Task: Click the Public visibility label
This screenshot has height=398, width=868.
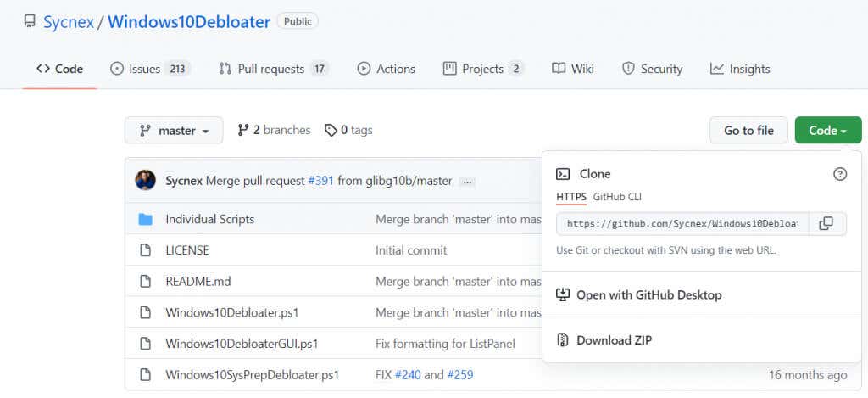Action: point(298,21)
